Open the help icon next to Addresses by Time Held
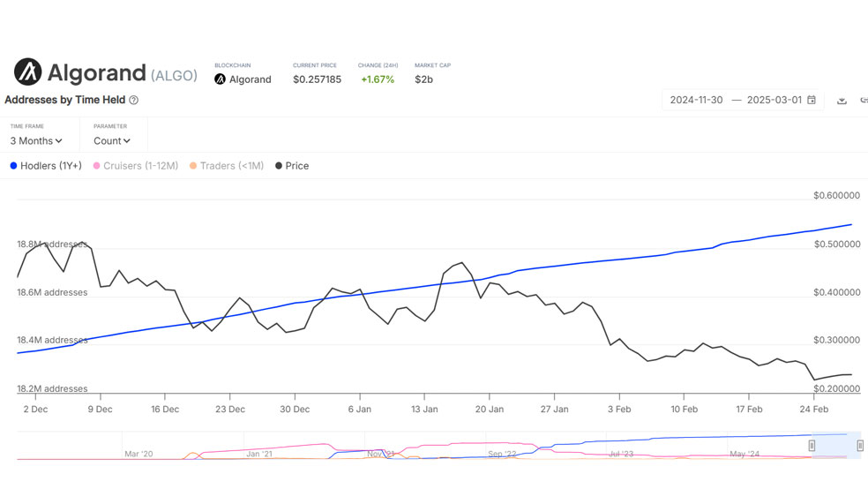The width and height of the screenshot is (868, 489). pyautogui.click(x=133, y=101)
